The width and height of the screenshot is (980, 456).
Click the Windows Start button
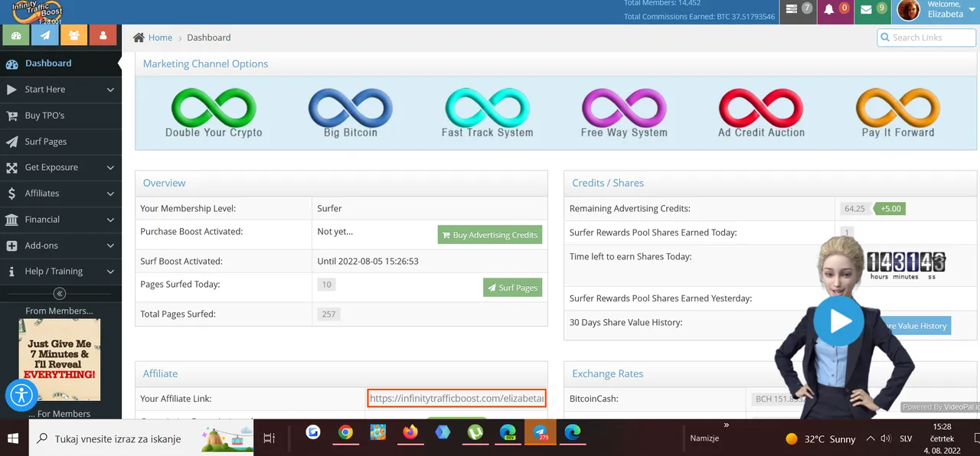coord(14,438)
